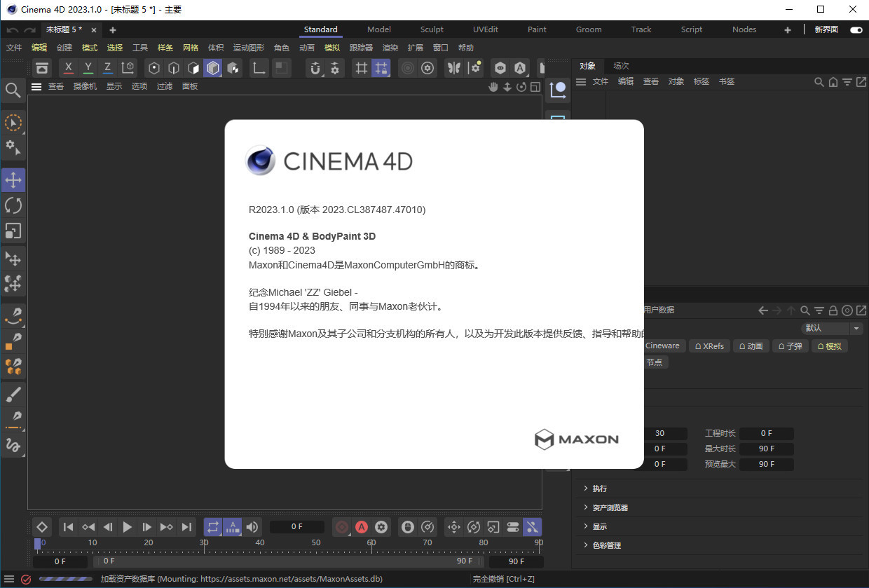
Task: Click current frame field 0 F
Action: 297,526
